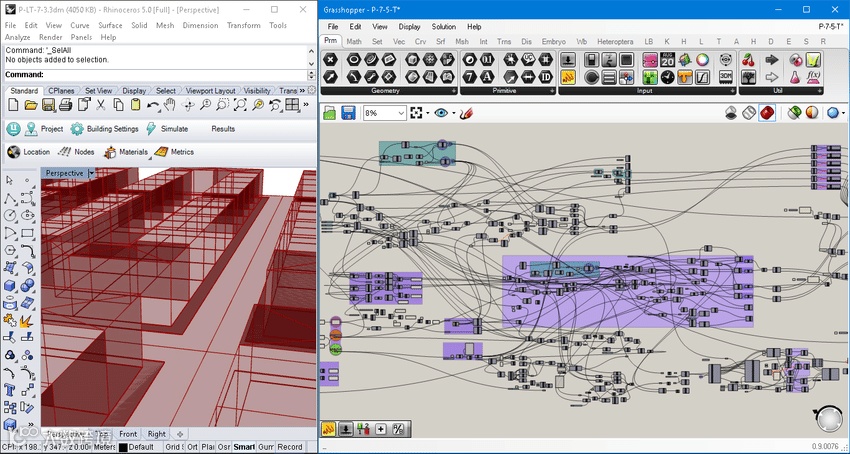Open preview quality dropdown arrow in Grasshopper
This screenshot has width=850, height=454.
tap(844, 113)
